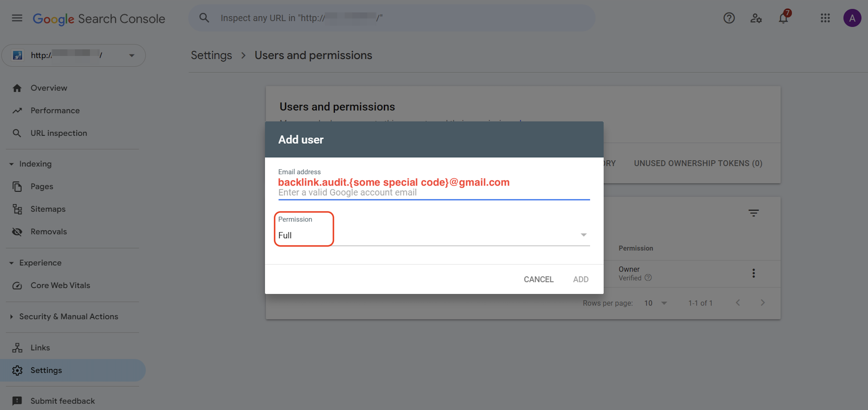Expand the property selector dropdown
868x410 pixels.
click(x=132, y=55)
